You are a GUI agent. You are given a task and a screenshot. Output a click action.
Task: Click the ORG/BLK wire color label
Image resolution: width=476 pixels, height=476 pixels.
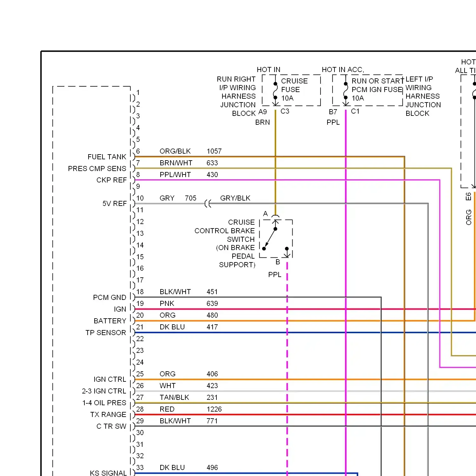click(x=175, y=151)
